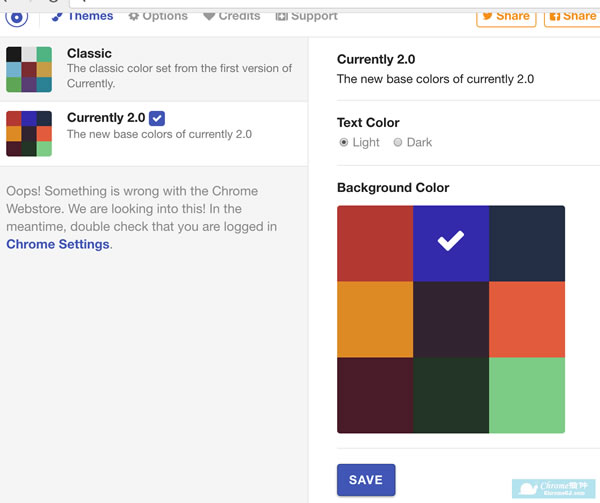Pick the checked blue background swatch
Image resolution: width=600 pixels, height=503 pixels.
coord(451,244)
